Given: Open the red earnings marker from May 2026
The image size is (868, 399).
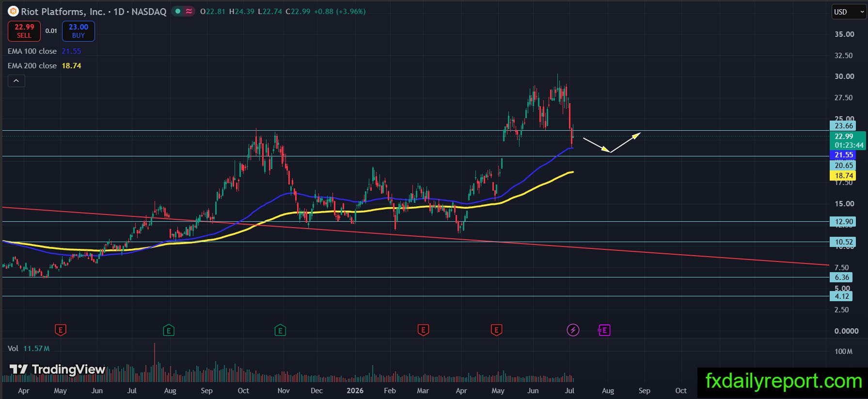Looking at the screenshot, I should click(496, 330).
